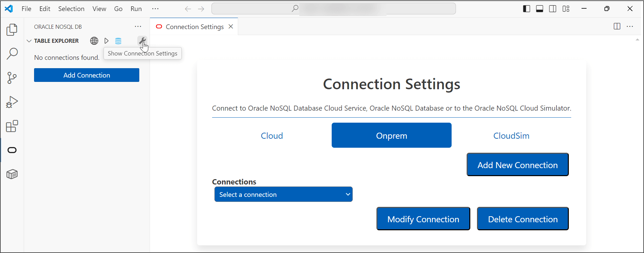Toggle the secondary side bar layout icon
This screenshot has height=253, width=644.
point(553,9)
